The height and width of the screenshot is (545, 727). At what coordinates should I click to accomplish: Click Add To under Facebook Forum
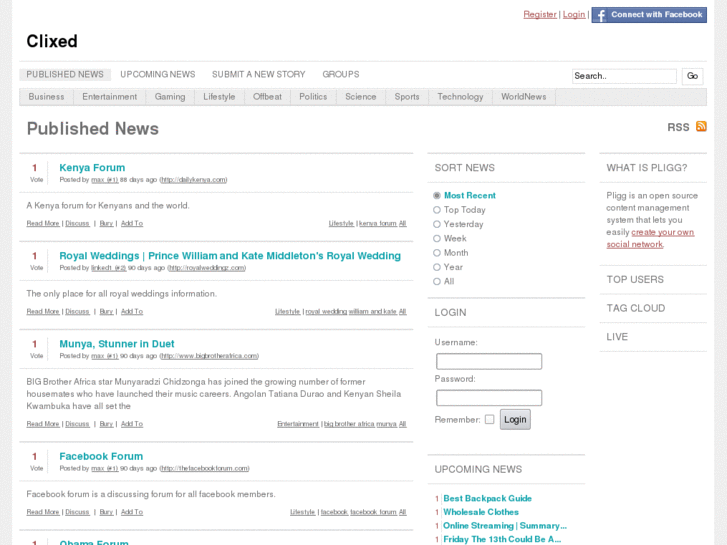132,512
